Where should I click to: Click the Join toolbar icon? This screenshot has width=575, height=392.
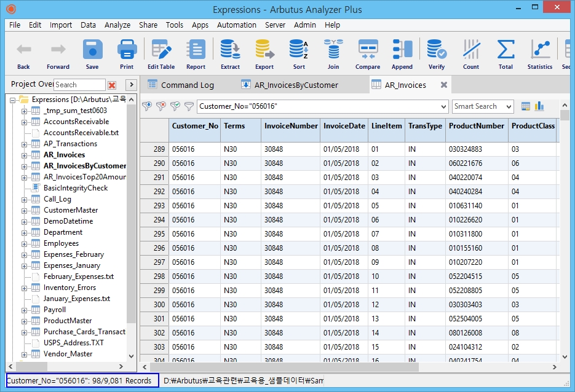333,53
